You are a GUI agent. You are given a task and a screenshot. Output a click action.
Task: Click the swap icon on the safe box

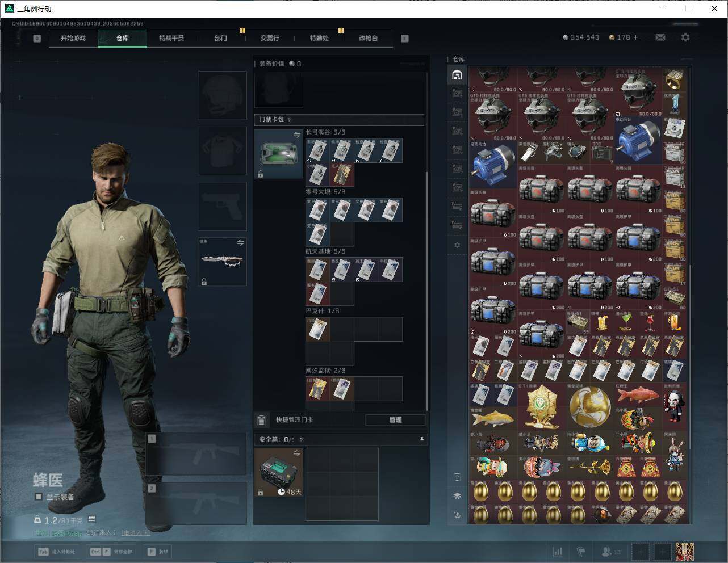click(x=297, y=453)
